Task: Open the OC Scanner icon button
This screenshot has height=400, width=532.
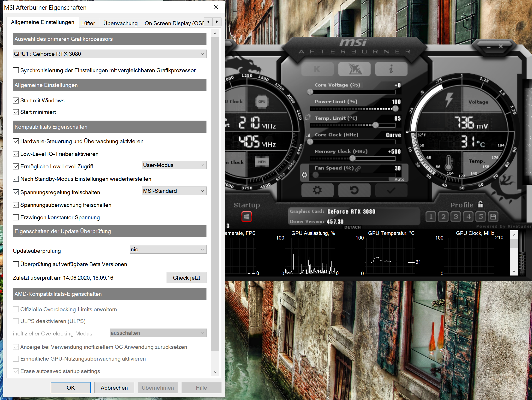Action: pyautogui.click(x=354, y=69)
